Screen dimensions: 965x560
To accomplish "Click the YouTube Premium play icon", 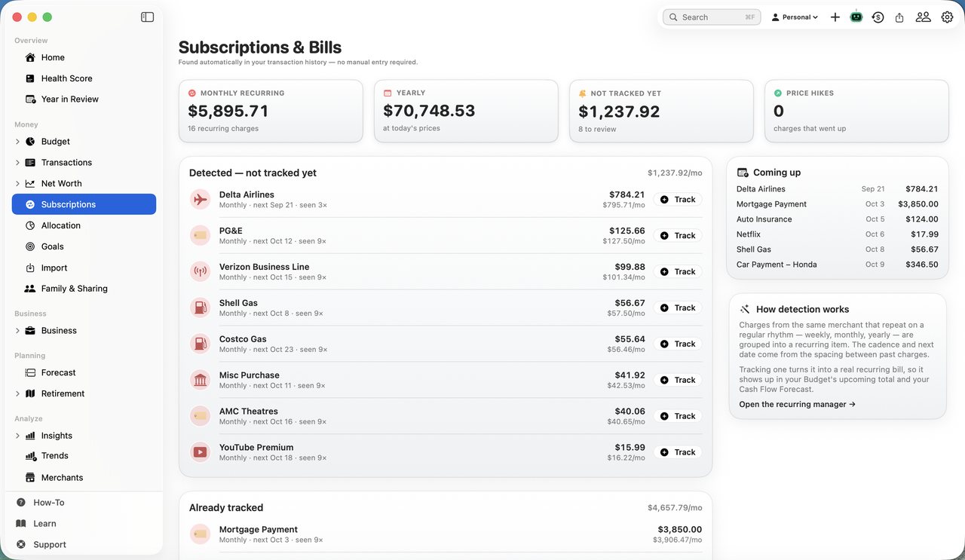I will click(200, 452).
